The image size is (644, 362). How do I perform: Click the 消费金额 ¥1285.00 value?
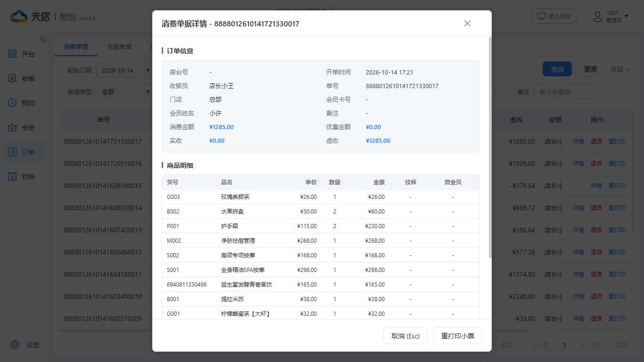click(222, 127)
